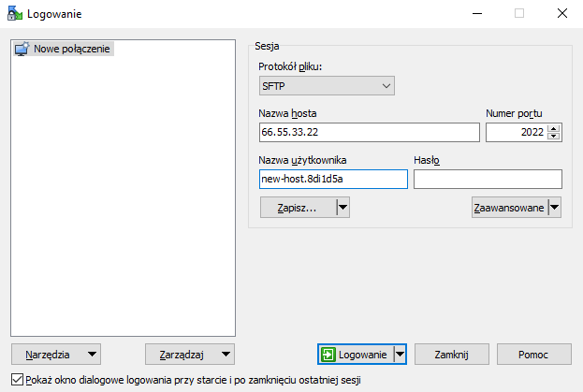Open the Logowanie button dropdown arrow
This screenshot has height=392, width=583.
coord(400,355)
